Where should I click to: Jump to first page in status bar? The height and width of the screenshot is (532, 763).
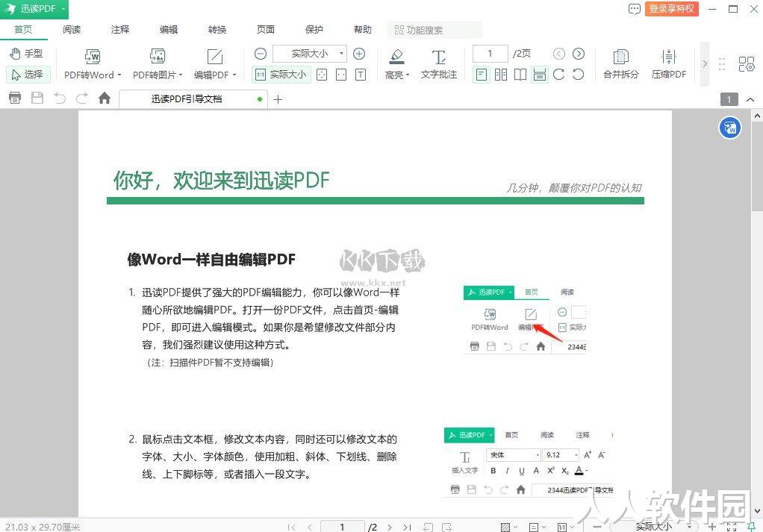tap(291, 527)
